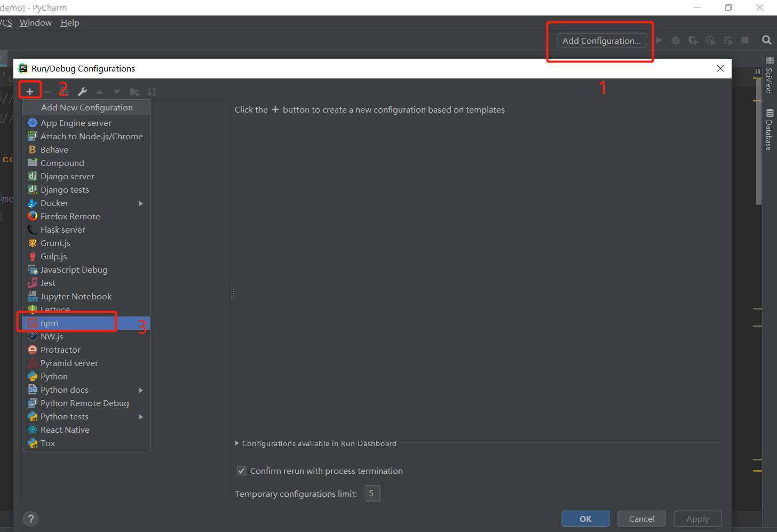Open the Window menu
777x532 pixels.
[x=36, y=22]
